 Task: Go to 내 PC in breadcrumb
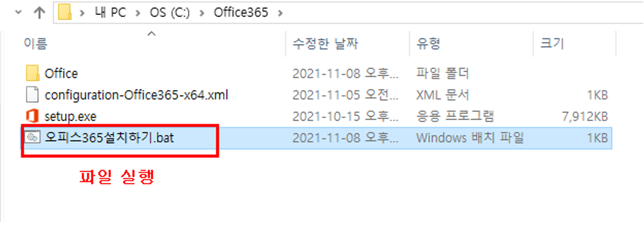tap(110, 13)
